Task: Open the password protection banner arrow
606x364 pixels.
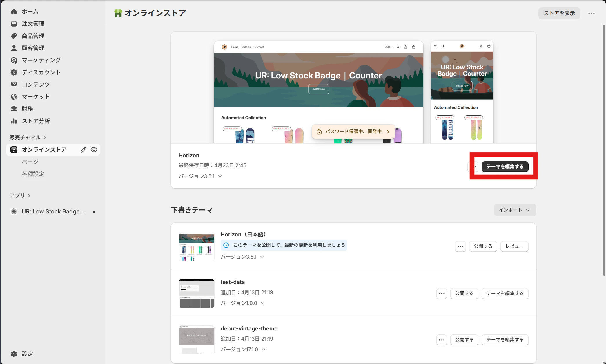Action: (x=388, y=132)
